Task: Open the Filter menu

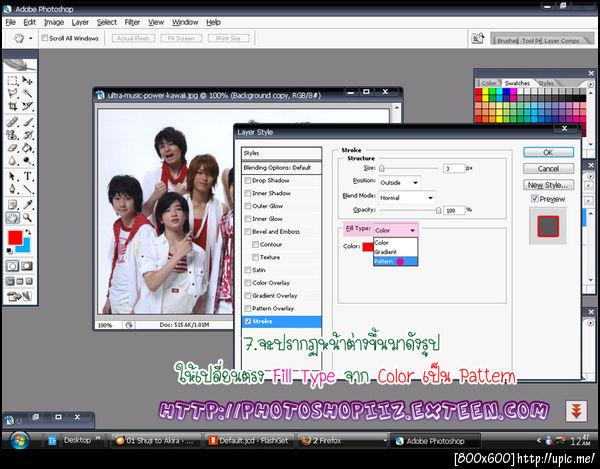Action: tap(132, 22)
